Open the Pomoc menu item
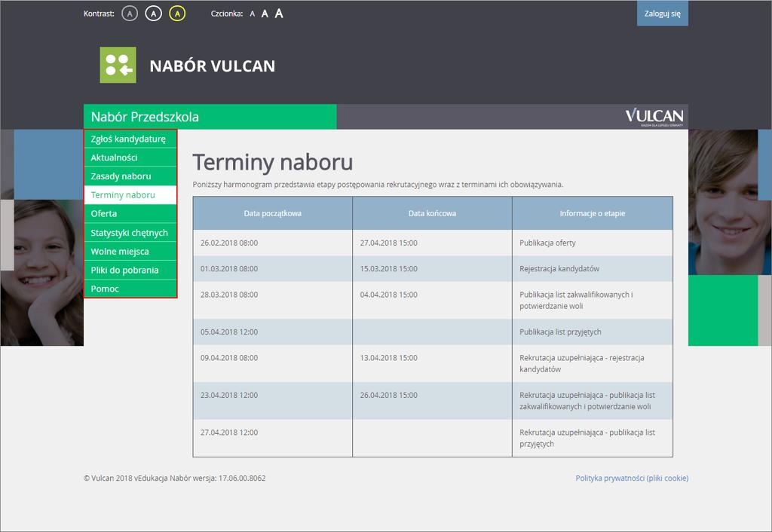772x532 pixels. (x=130, y=289)
